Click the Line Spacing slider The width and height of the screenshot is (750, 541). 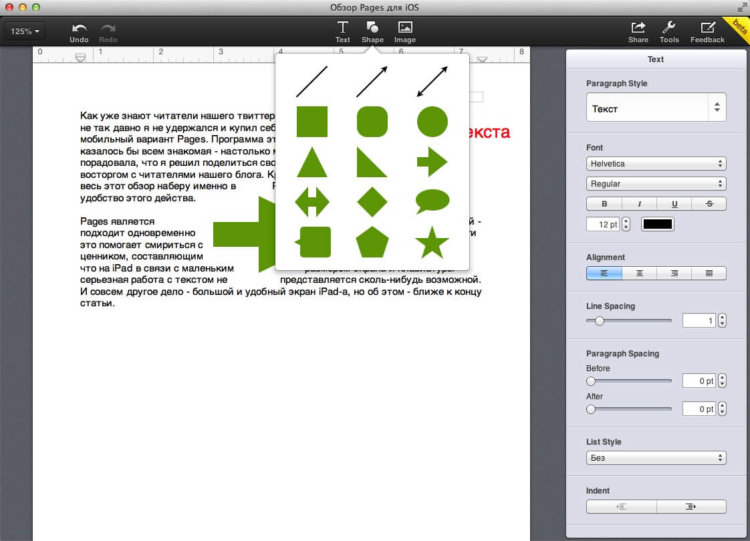pyautogui.click(x=629, y=321)
